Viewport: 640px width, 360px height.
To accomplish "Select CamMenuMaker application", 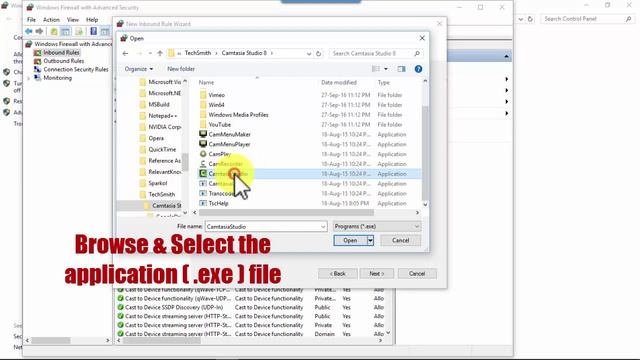I will tap(229, 134).
